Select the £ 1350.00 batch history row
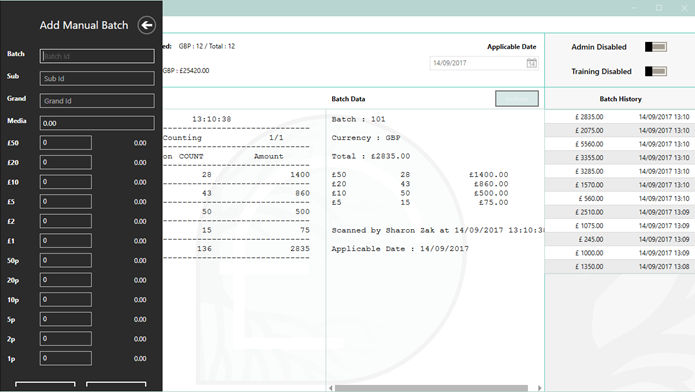This screenshot has width=695, height=392. (x=620, y=267)
